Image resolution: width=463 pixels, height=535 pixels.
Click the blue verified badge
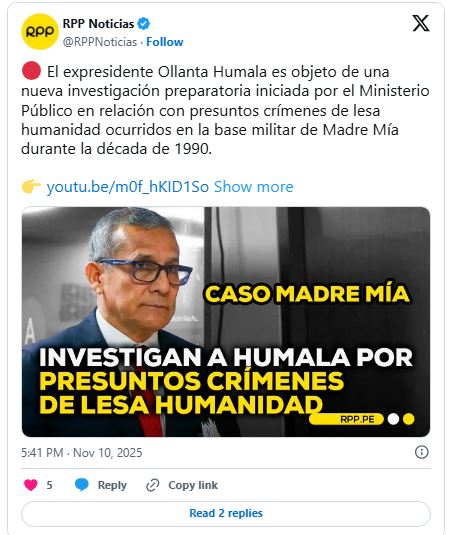144,24
